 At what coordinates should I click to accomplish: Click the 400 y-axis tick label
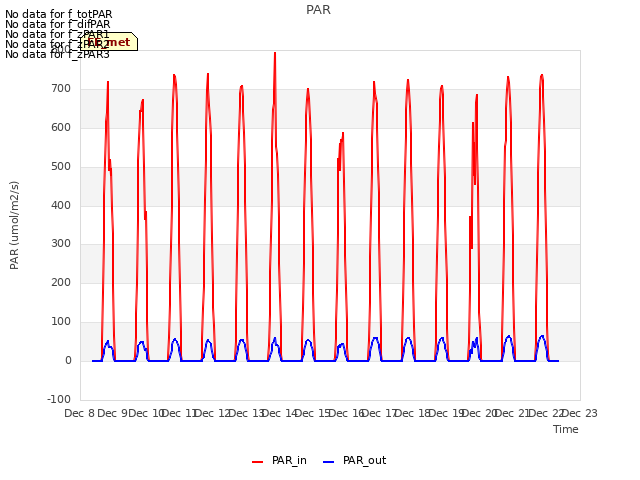coord(61,205)
